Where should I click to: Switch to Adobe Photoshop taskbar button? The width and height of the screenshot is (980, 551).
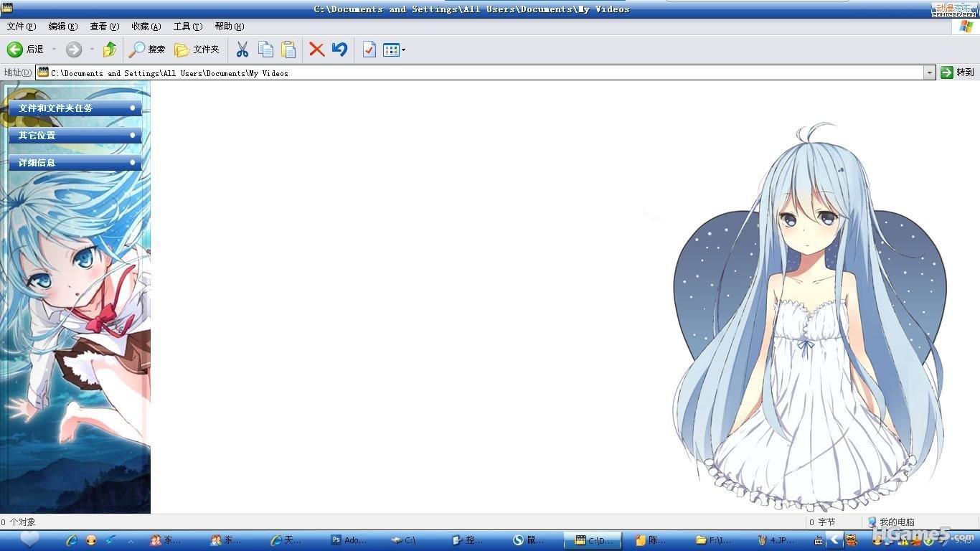click(x=349, y=540)
